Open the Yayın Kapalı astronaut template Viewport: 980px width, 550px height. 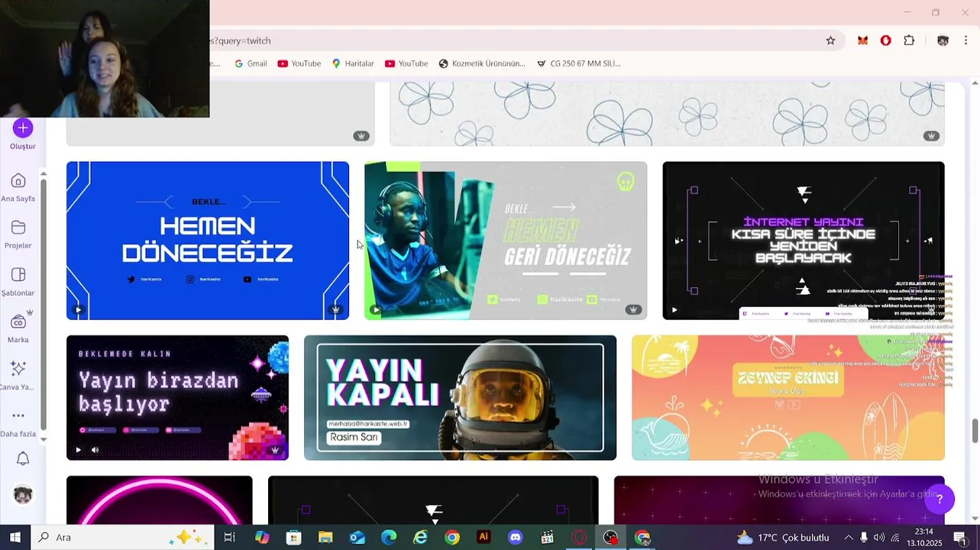(460, 397)
